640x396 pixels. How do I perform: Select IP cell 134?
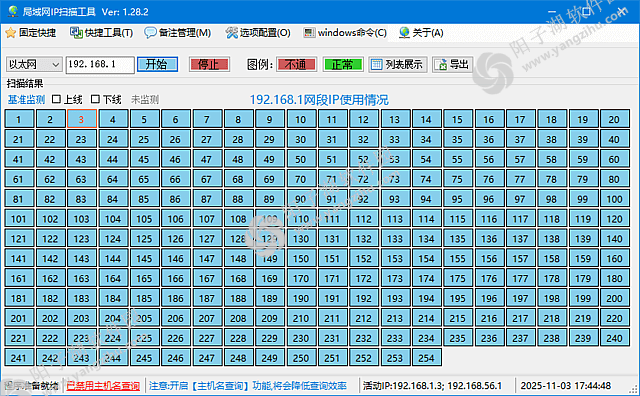point(426,239)
